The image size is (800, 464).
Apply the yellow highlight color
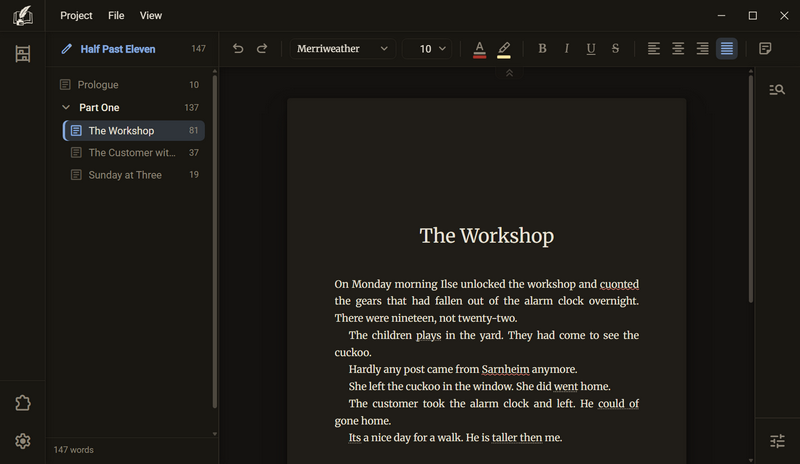click(504, 50)
